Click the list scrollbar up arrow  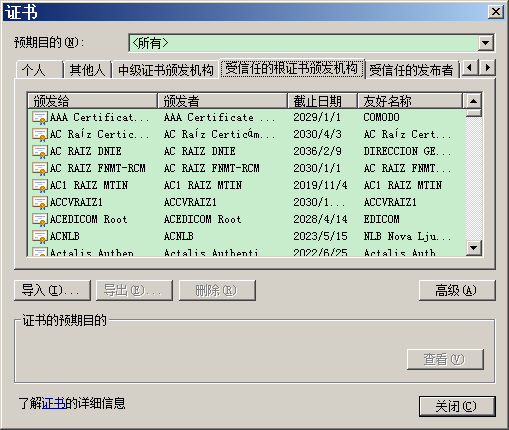click(473, 101)
